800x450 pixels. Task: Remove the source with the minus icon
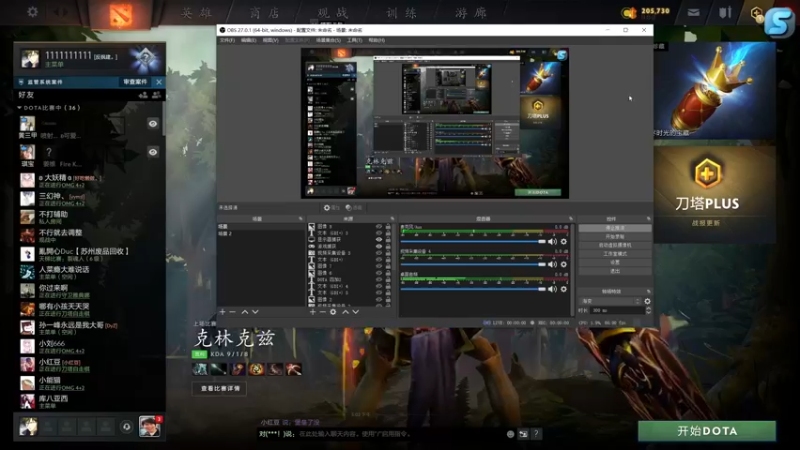pos(322,312)
